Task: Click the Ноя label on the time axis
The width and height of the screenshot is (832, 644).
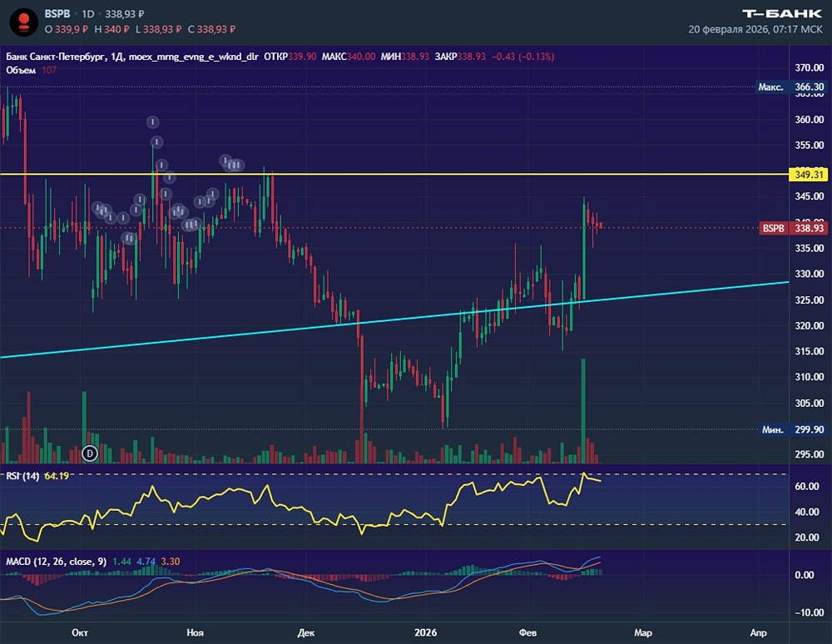Action: click(196, 632)
